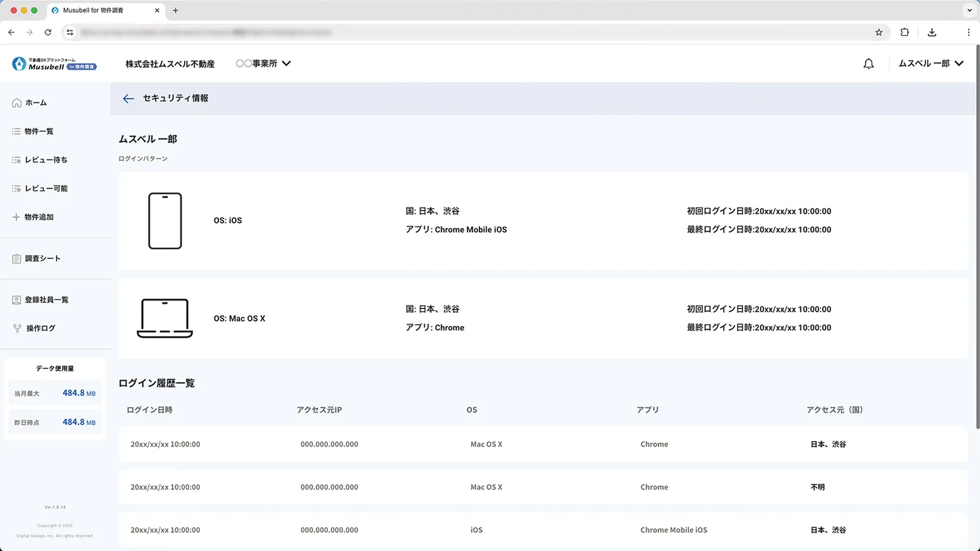Click the 当月最大 484.8 MB value
Image resolution: width=980 pixels, height=551 pixels.
coord(78,393)
